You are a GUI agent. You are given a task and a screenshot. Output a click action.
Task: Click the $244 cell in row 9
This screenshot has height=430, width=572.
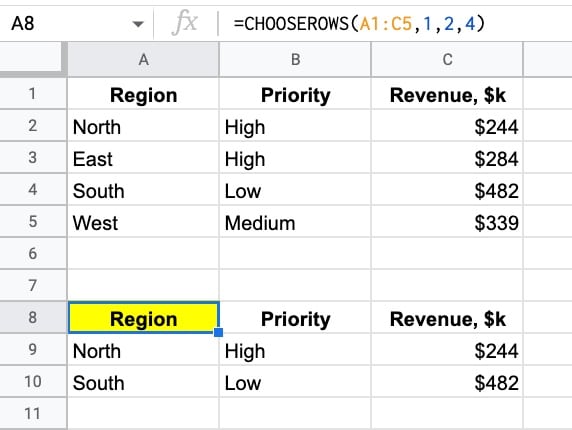[x=447, y=349]
